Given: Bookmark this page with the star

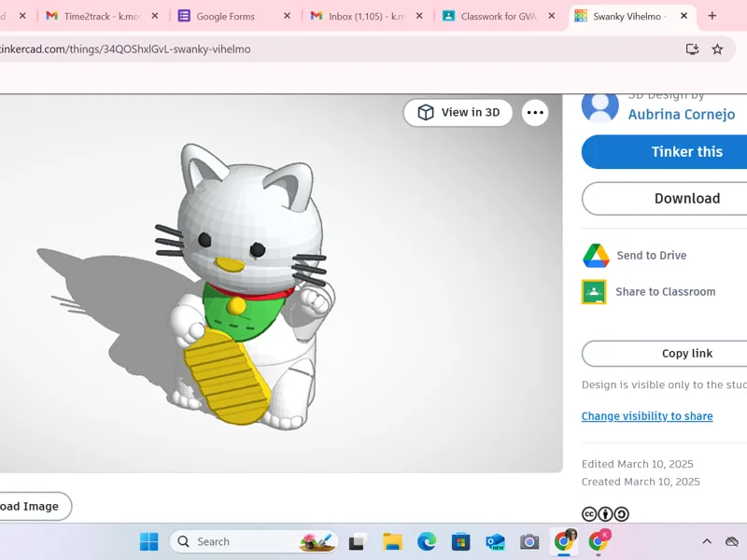Looking at the screenshot, I should [717, 49].
